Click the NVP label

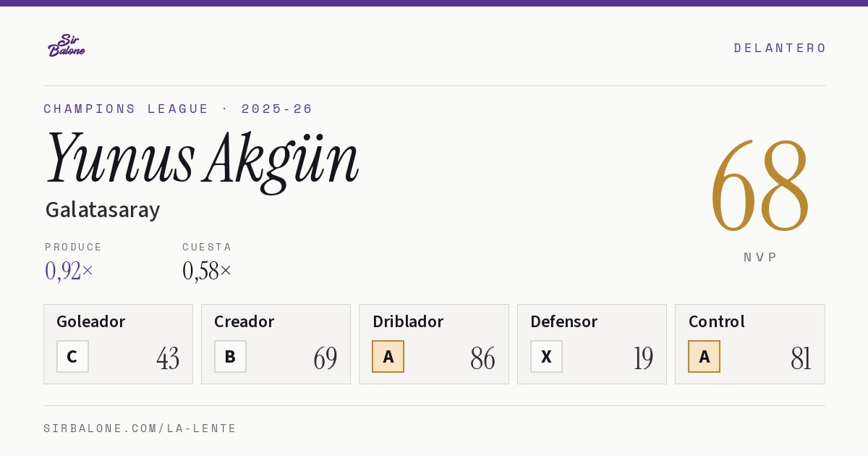(761, 257)
